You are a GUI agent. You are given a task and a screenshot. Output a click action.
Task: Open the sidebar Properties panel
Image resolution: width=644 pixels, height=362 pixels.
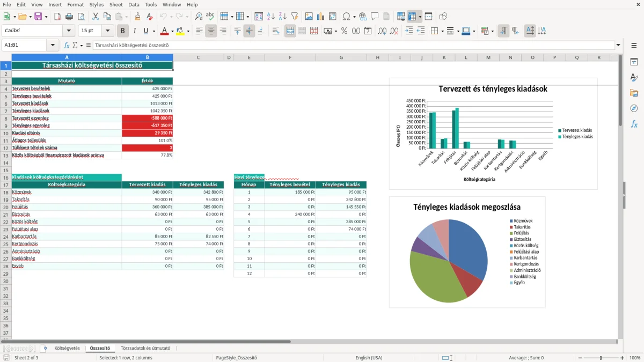[634, 62]
